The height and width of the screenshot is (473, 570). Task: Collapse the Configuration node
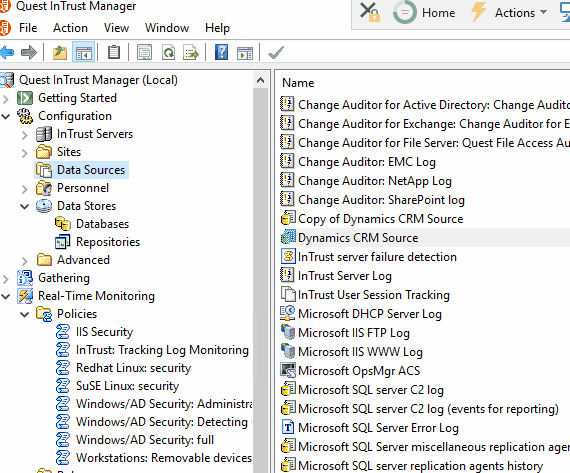(x=6, y=116)
